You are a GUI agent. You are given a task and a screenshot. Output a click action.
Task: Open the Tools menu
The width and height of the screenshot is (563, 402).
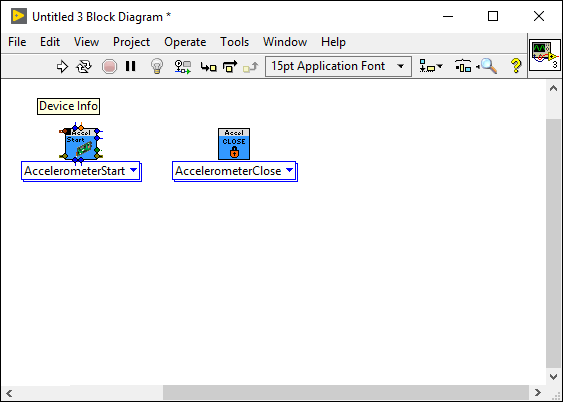234,42
